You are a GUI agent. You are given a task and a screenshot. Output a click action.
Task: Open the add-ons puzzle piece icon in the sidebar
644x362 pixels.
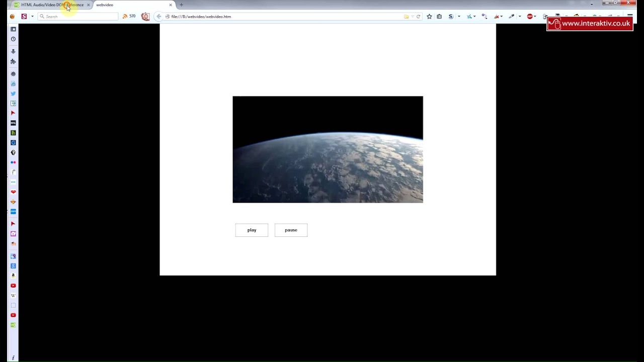[13, 61]
